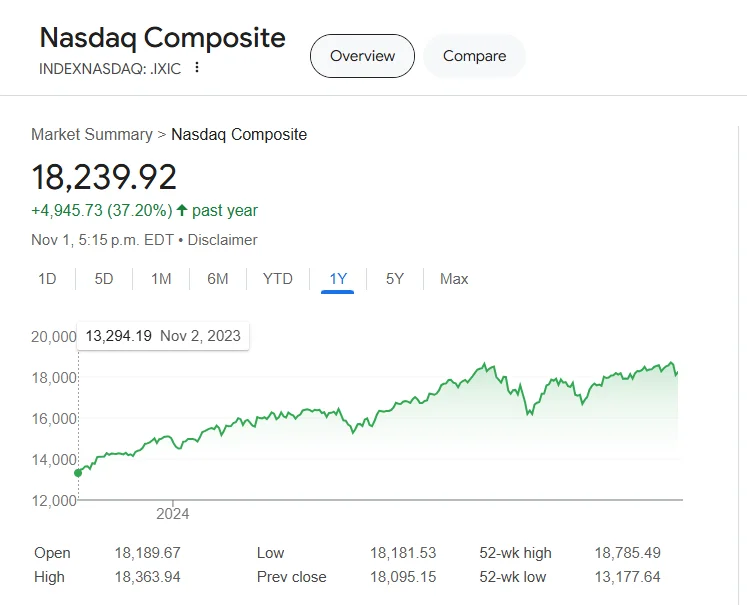Select the Compare button

pos(474,56)
